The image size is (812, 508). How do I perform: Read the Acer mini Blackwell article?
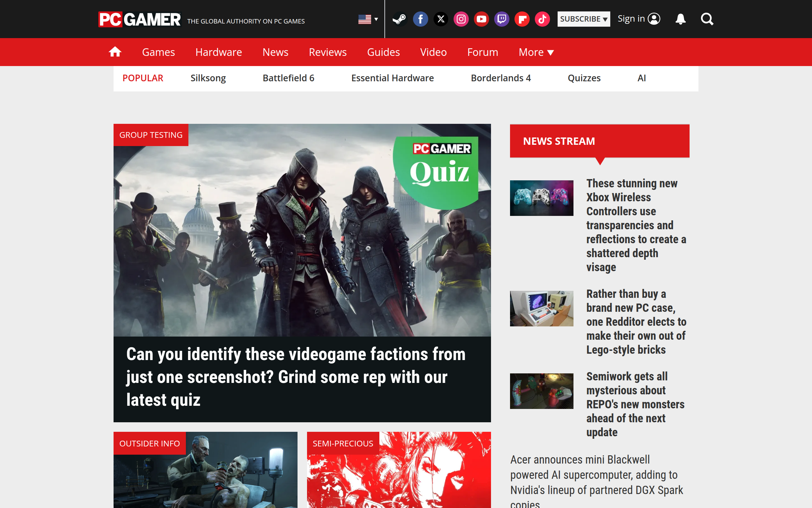597,480
